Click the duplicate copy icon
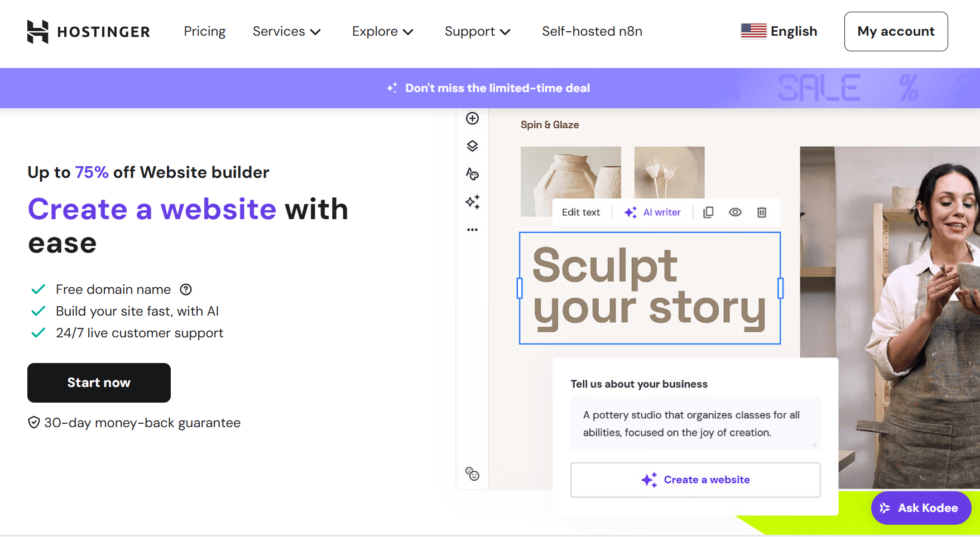Image resolution: width=980 pixels, height=537 pixels. click(708, 212)
